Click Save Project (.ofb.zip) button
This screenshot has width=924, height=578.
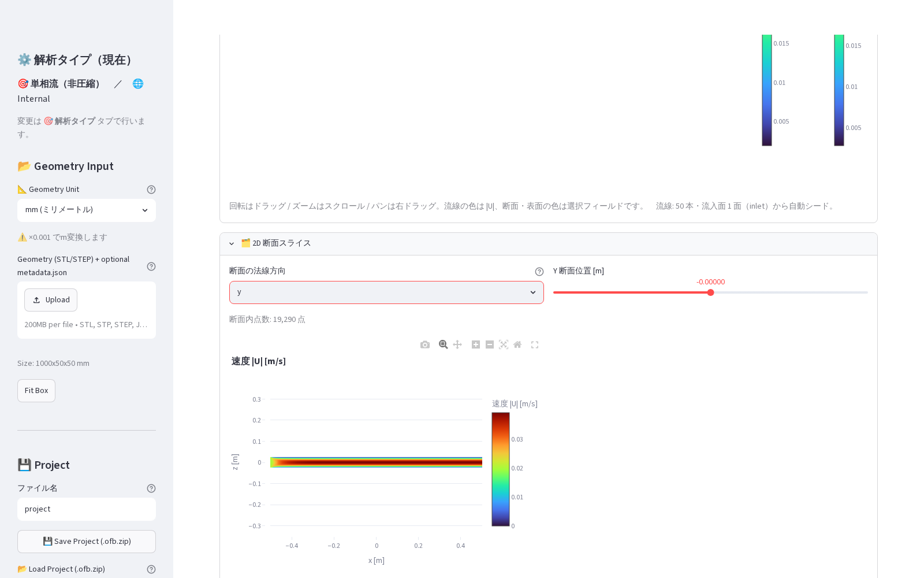[x=87, y=542]
